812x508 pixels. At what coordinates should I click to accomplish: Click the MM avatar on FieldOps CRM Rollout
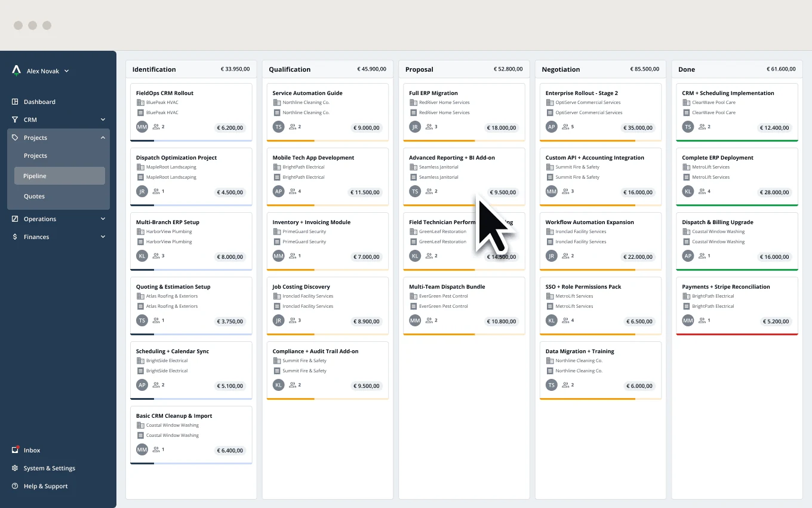pyautogui.click(x=142, y=127)
